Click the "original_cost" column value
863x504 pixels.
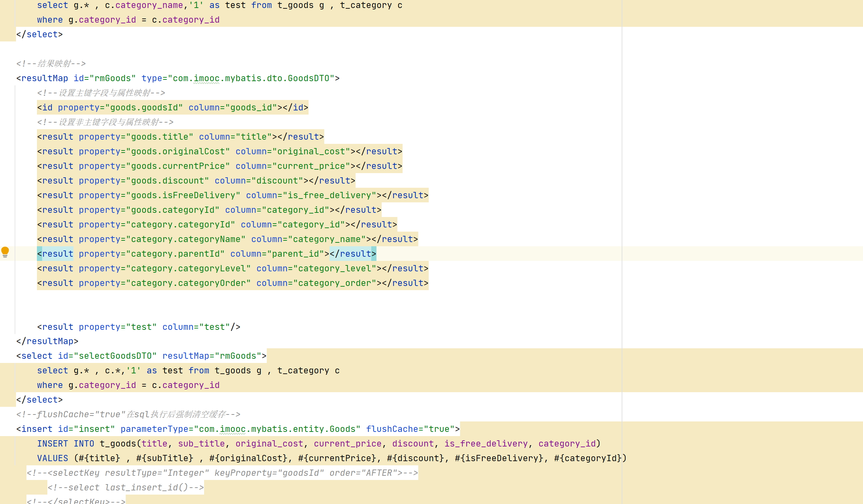click(x=311, y=152)
